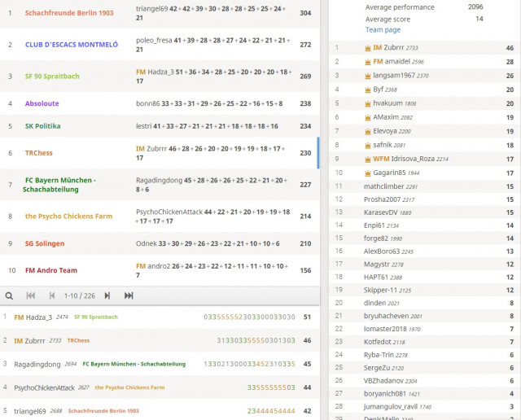Click crown icon beside safnik
Screen dimensions: 521x420
point(368,146)
